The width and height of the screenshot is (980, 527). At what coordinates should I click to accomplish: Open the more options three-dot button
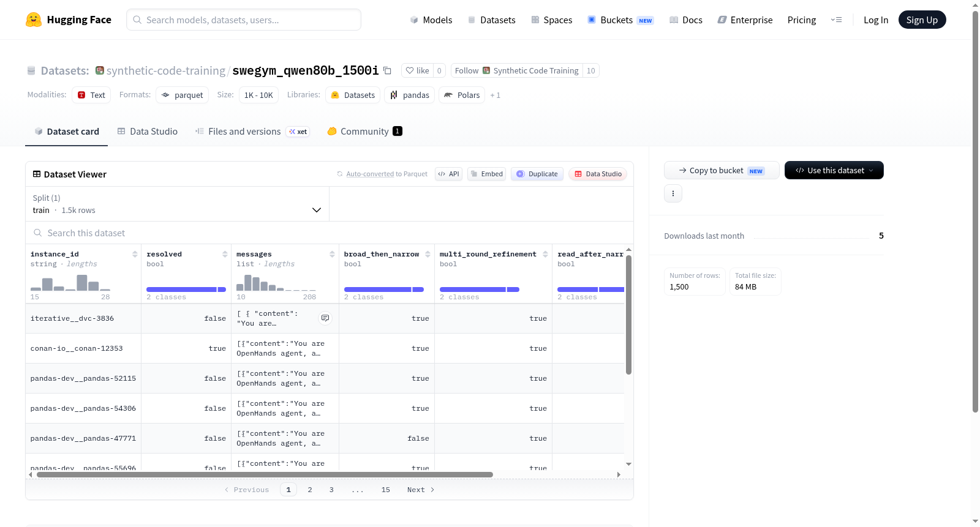673,193
